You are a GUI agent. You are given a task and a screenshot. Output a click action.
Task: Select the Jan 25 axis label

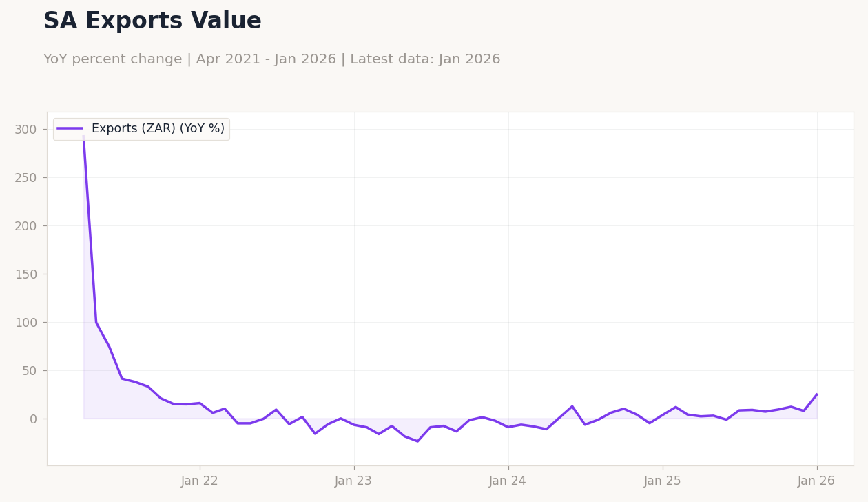tap(663, 481)
